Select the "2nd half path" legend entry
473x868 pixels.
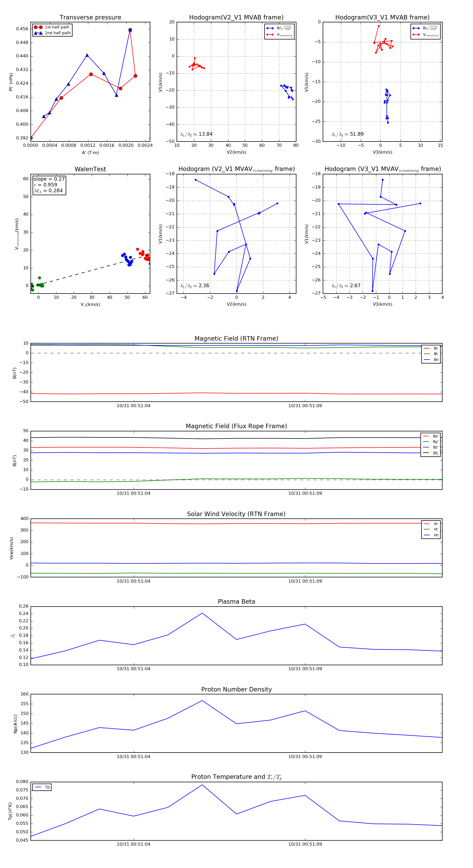52,33
